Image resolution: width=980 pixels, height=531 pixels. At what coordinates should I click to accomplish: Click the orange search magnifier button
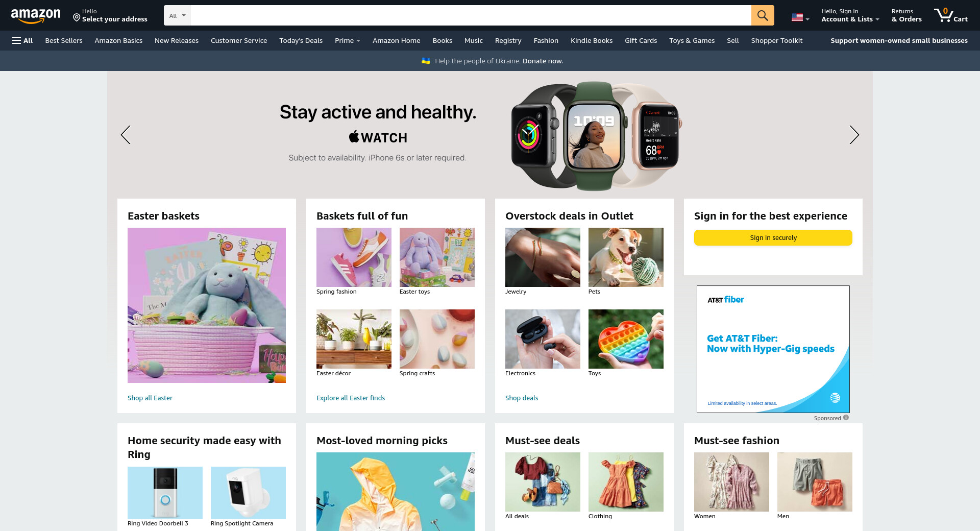coord(763,15)
